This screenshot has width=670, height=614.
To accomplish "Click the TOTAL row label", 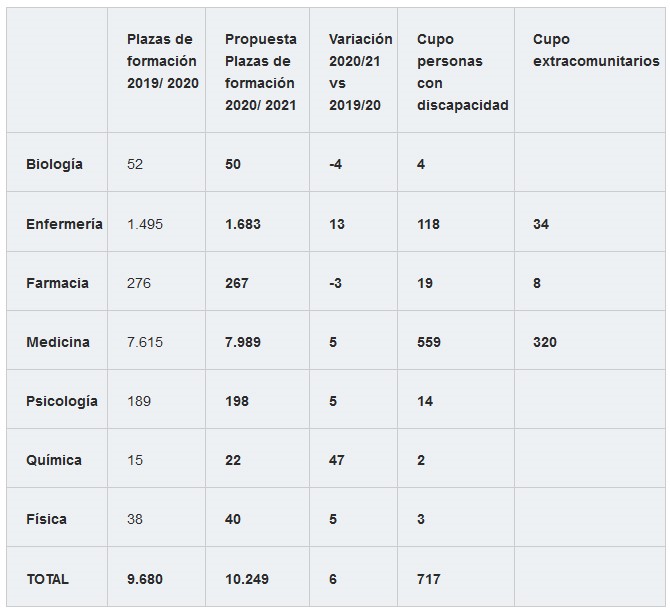I will pyautogui.click(x=47, y=579).
